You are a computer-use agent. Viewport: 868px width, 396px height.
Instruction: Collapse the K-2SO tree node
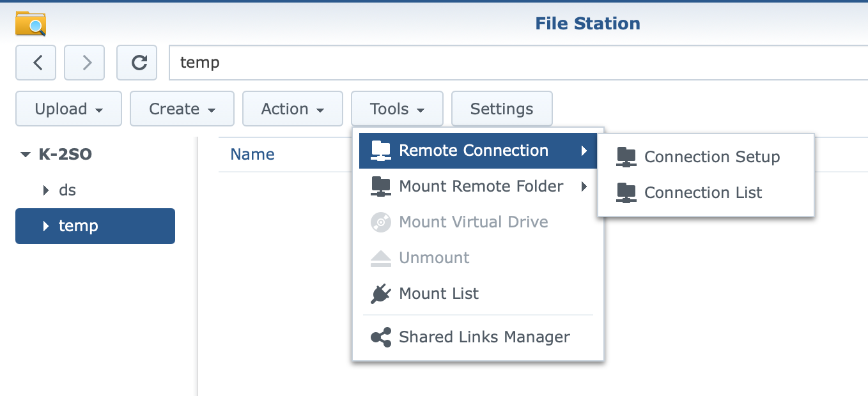point(25,155)
